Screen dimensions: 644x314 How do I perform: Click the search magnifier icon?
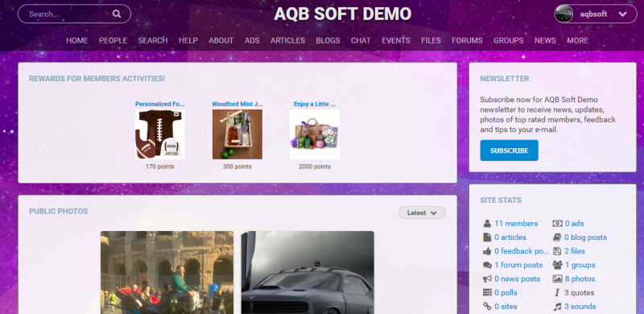(x=117, y=14)
